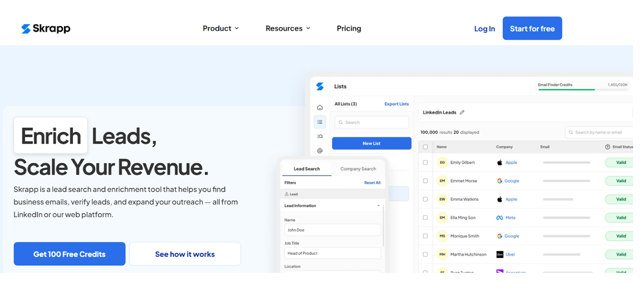644x298 pixels.
Task: Click the email @ icon in the sidebar
Action: pyautogui.click(x=320, y=151)
